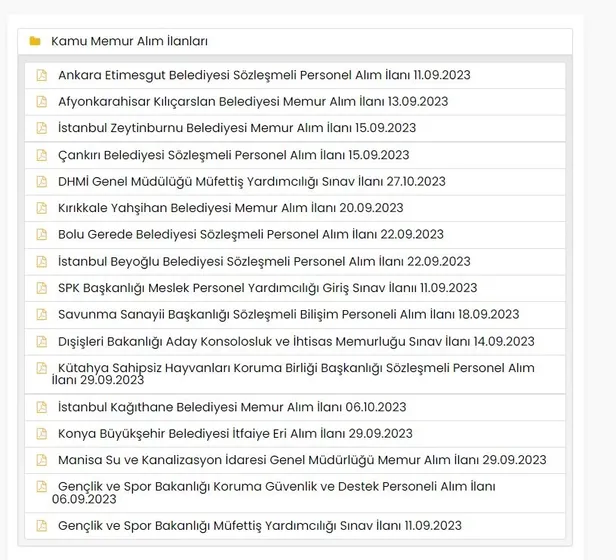Open İstanbul Kağıthane Belediyesi Memur Alım İlanı
The width and height of the screenshot is (616, 560).
pos(232,407)
